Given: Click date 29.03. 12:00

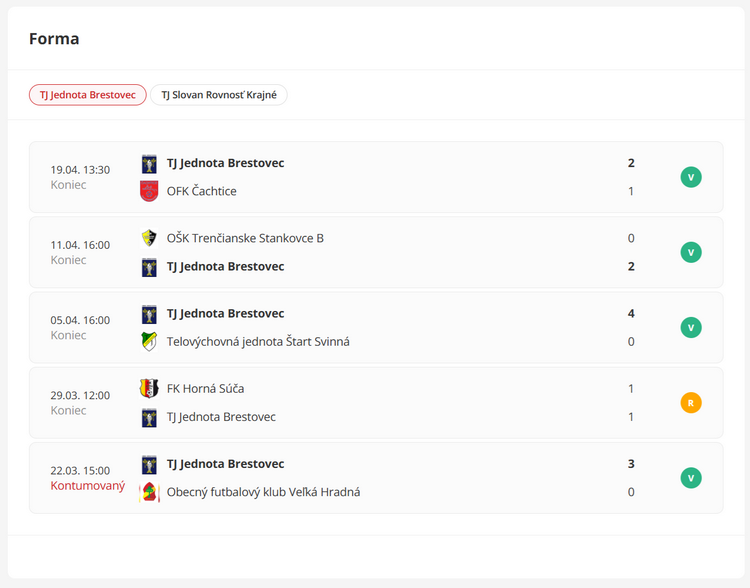Looking at the screenshot, I should pyautogui.click(x=80, y=395).
